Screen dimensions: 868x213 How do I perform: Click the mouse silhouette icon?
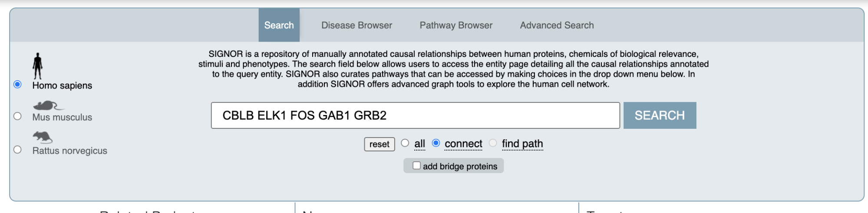pos(49,105)
